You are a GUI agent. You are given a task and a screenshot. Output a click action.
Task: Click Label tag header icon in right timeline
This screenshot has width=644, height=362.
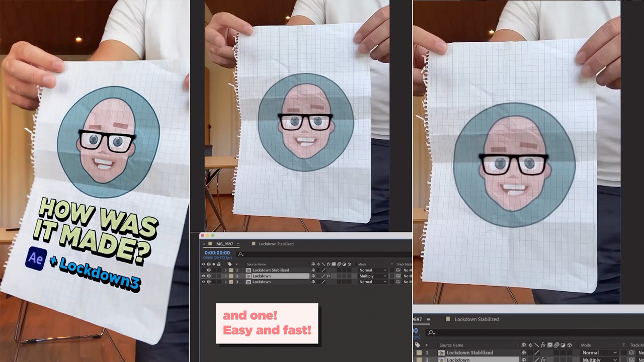(418, 345)
